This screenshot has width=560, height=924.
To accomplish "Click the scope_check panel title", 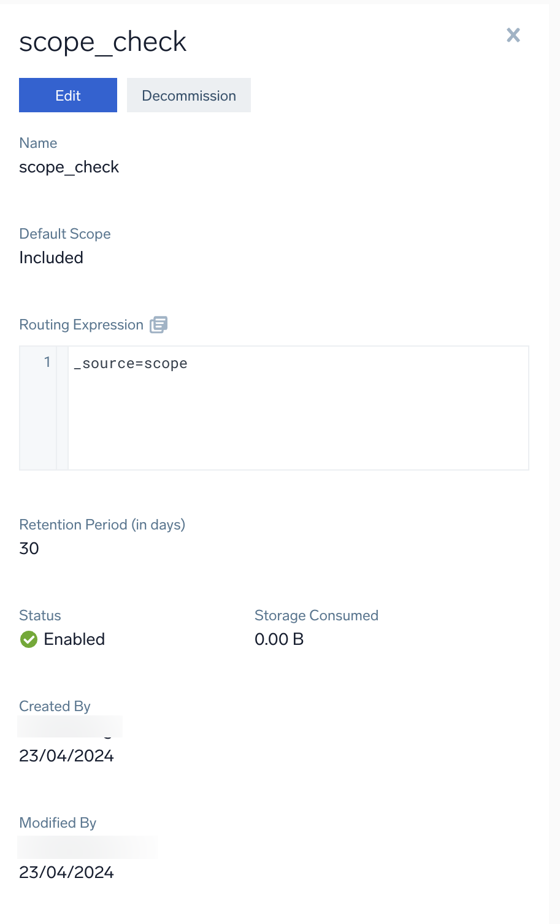I will pos(102,42).
